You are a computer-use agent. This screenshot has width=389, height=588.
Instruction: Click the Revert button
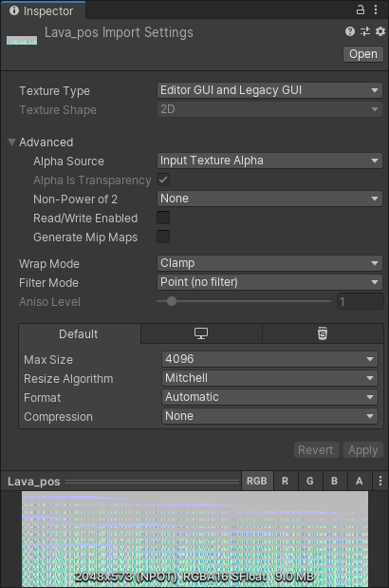(316, 449)
